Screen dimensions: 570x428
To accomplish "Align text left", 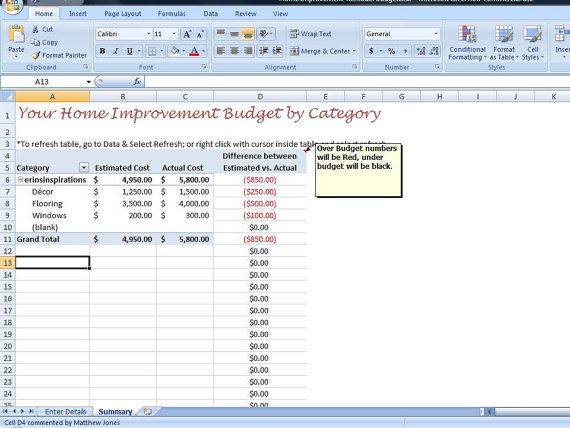I will (221, 51).
